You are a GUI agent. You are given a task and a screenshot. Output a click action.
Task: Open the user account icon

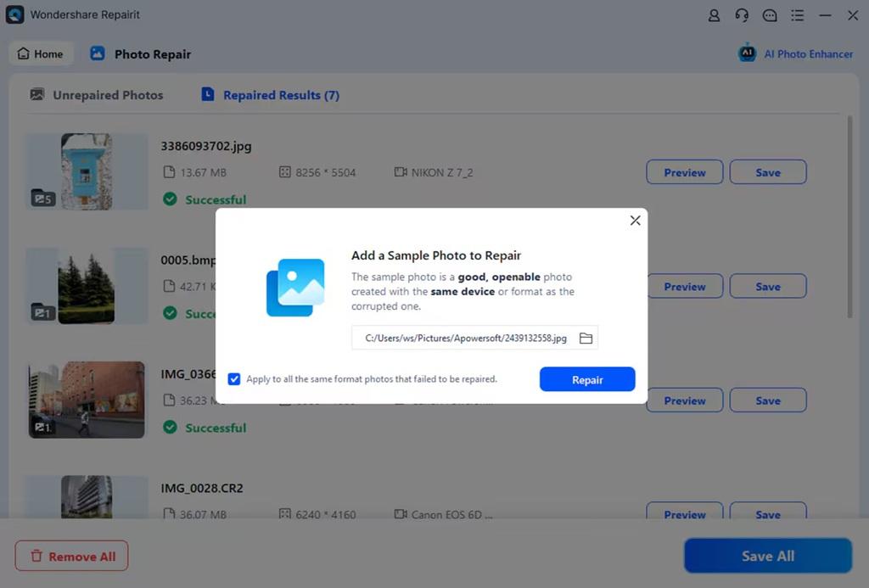click(715, 15)
